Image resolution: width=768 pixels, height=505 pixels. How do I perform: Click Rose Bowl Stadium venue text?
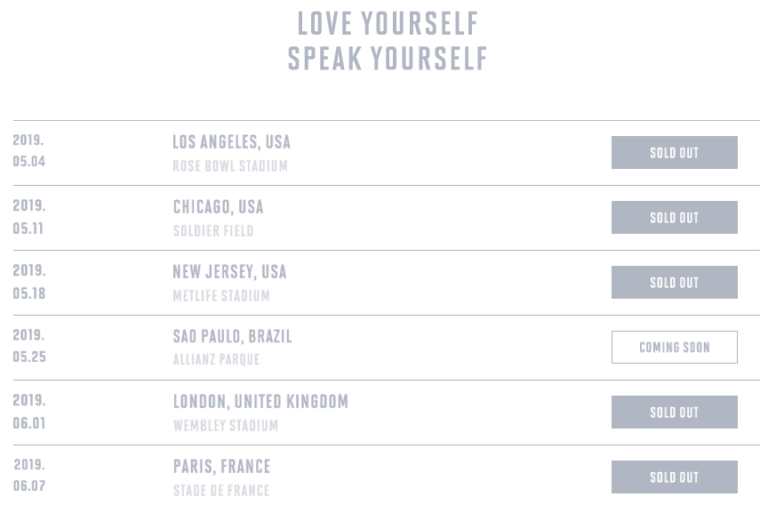point(229,166)
